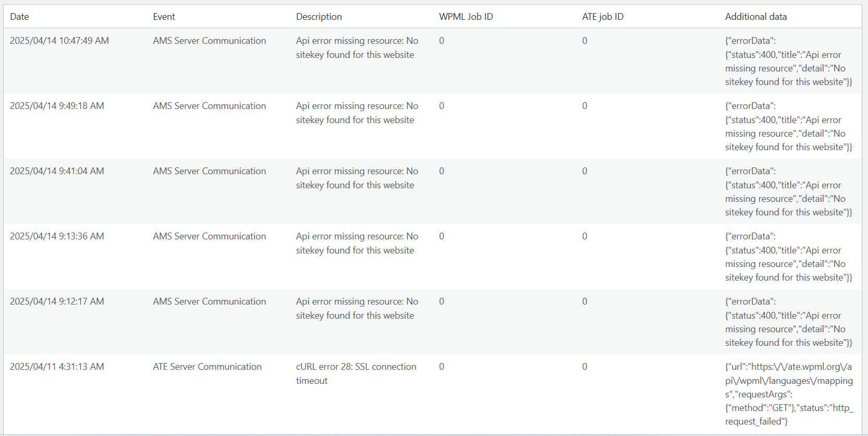Viewport: 868px width, 436px height.
Task: Click the WPML Job ID value in the 4:31:13 row
Action: (442, 367)
